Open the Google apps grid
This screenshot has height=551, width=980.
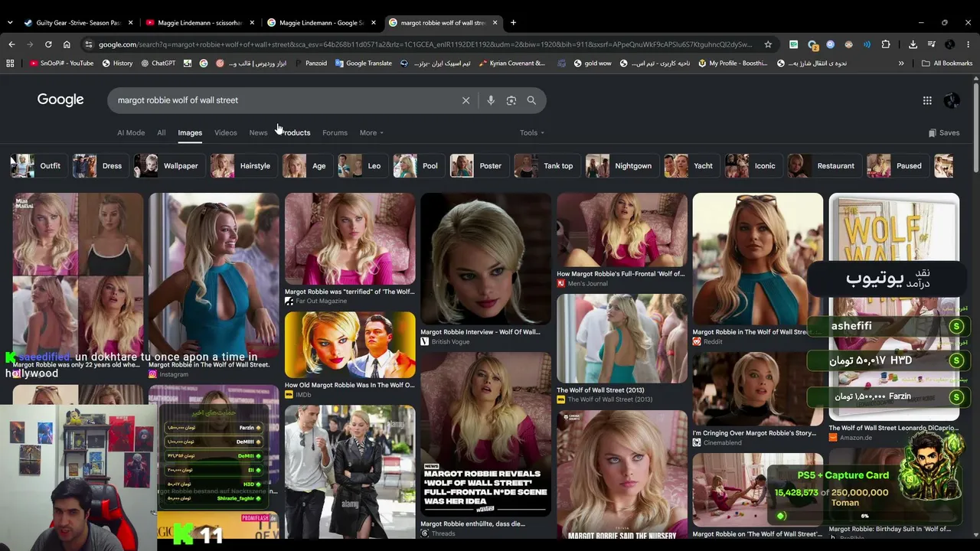pyautogui.click(x=927, y=100)
